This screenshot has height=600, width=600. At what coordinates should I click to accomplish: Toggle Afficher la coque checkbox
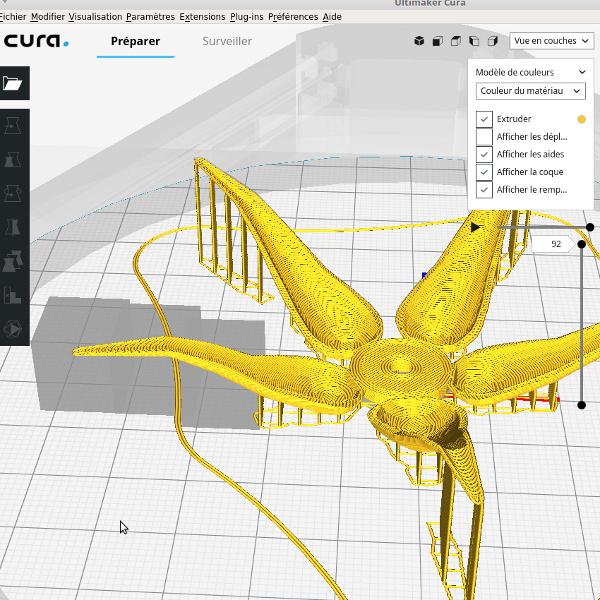(484, 172)
